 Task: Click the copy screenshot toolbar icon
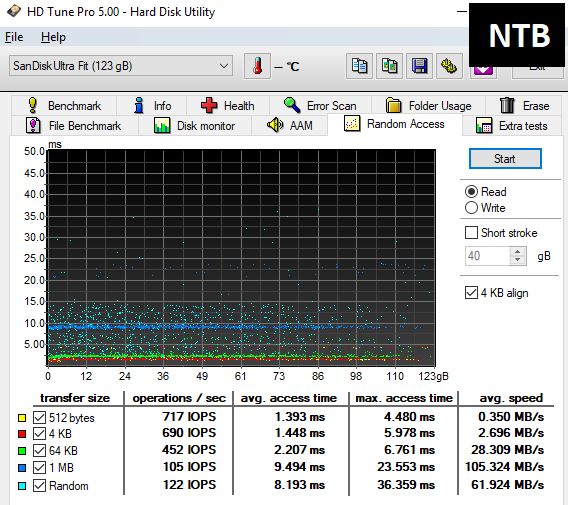pyautogui.click(x=389, y=66)
